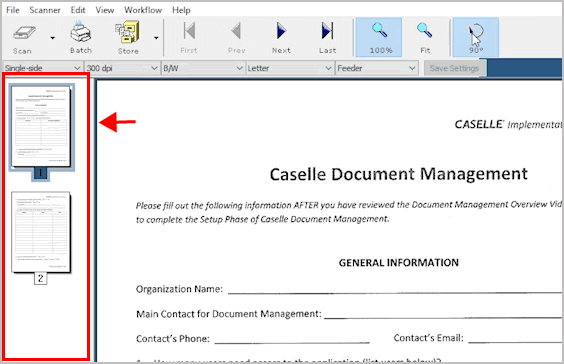Click the CASELLE logo text
This screenshot has height=364, width=564.
(478, 124)
